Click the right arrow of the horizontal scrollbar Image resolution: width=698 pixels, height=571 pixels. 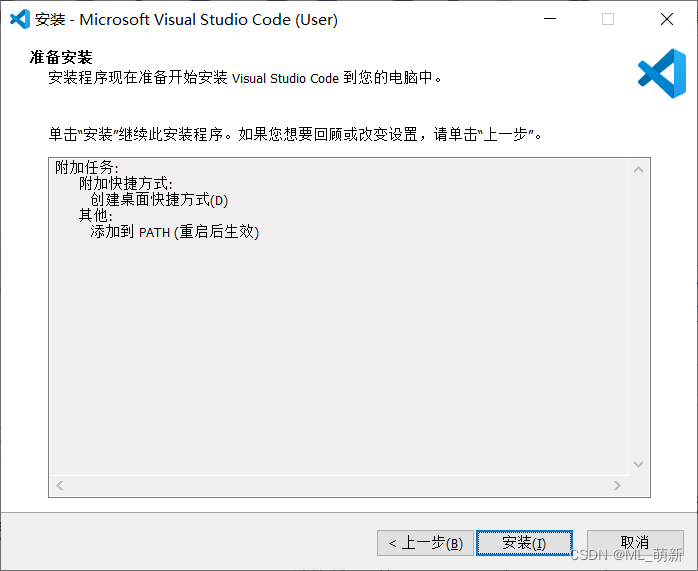(x=617, y=485)
